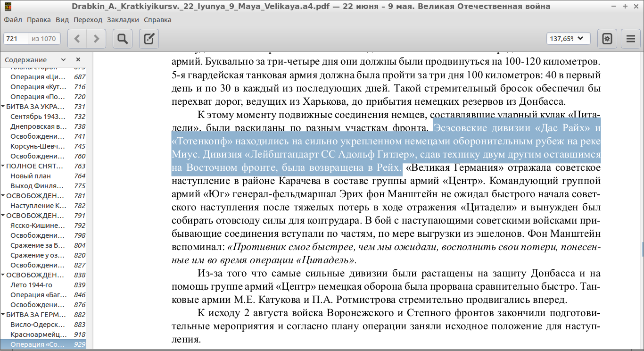Viewport: 644px width, 351px height.
Task: Collapse the БИТВА ЗА УКРА... section triangle
Action: click(x=3, y=107)
